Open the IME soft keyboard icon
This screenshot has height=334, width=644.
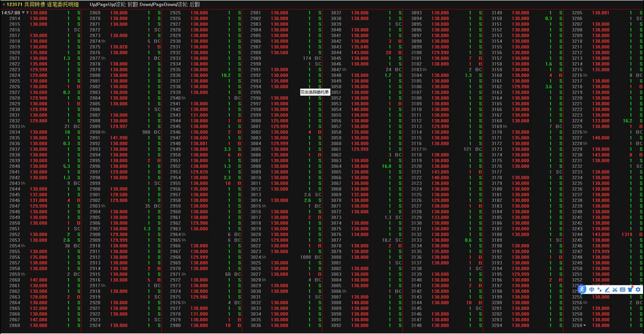(x=622, y=290)
